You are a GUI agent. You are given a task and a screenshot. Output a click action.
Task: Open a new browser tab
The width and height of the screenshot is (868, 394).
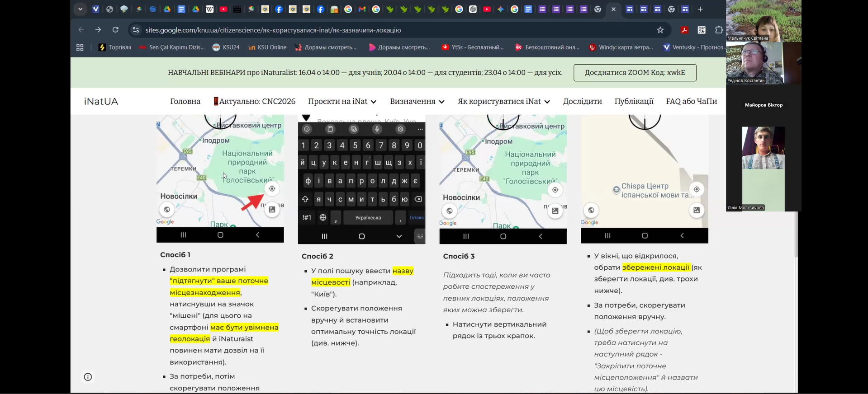click(700, 9)
